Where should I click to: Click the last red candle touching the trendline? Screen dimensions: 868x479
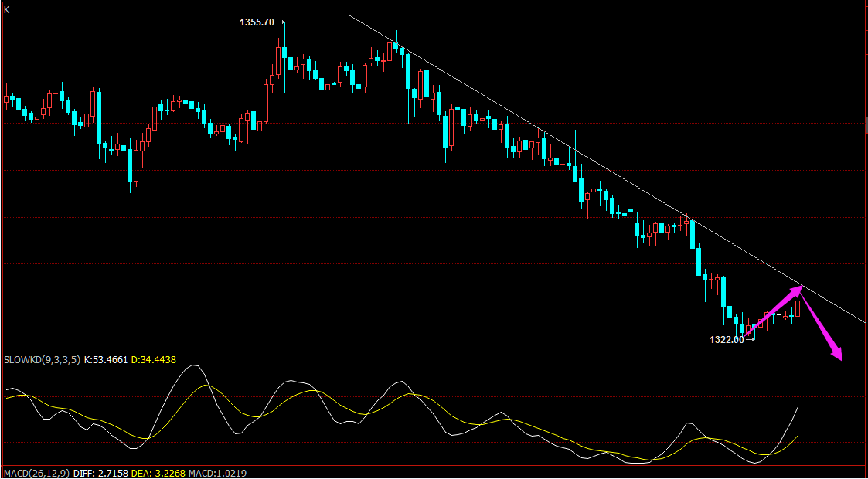click(798, 308)
